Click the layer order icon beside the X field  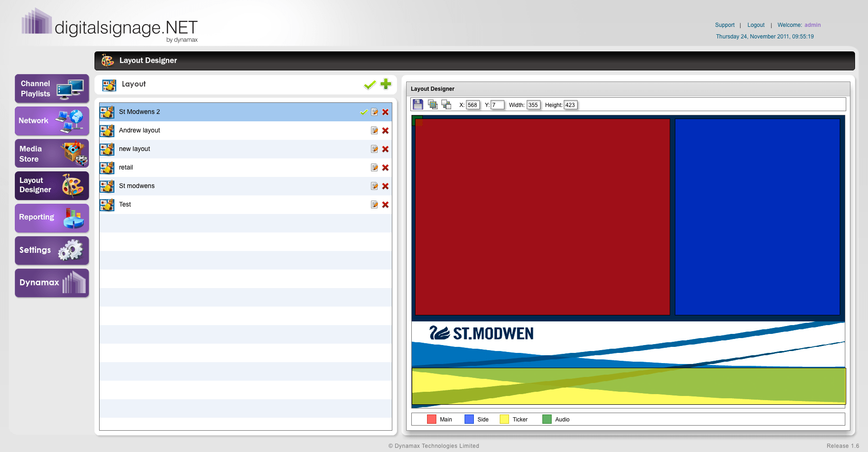[447, 105]
